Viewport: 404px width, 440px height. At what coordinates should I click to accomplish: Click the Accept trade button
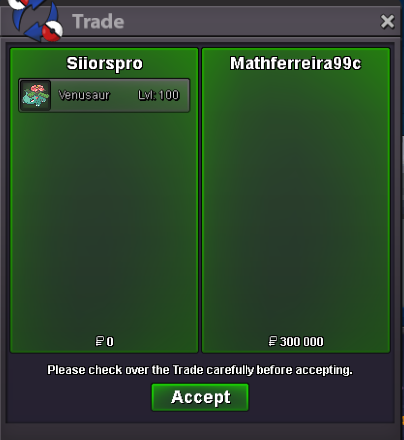pyautogui.click(x=200, y=397)
